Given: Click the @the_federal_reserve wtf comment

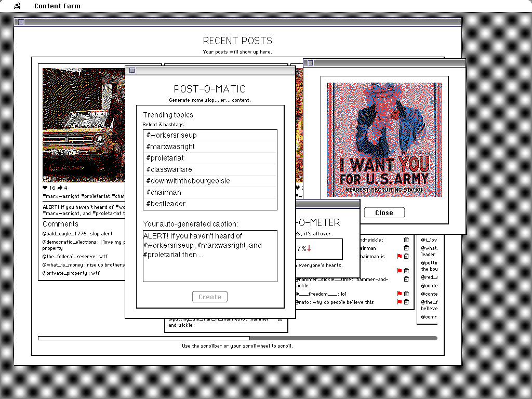Looking at the screenshot, I should tap(75, 257).
